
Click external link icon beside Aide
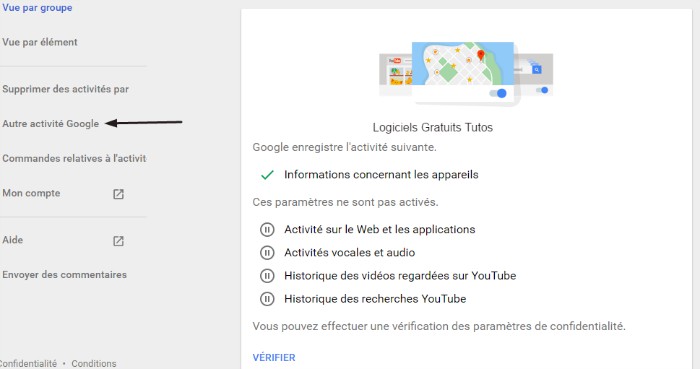pos(118,241)
